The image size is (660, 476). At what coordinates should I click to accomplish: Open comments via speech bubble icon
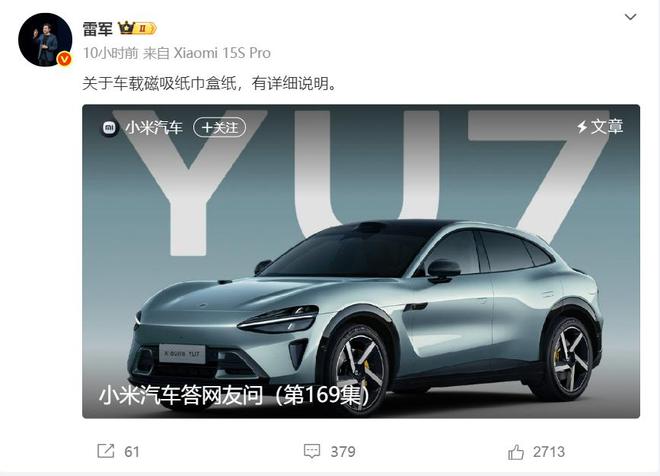tap(312, 451)
